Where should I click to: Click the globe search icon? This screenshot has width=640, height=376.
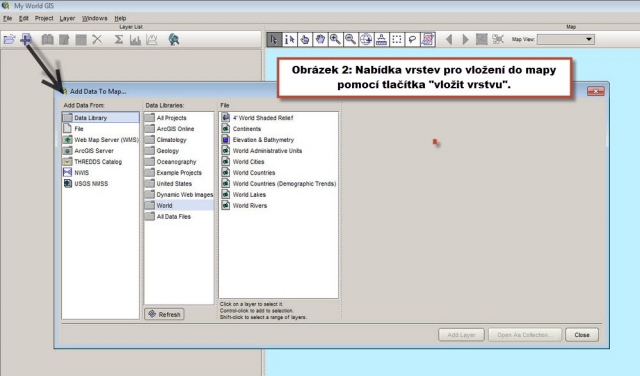point(173,39)
